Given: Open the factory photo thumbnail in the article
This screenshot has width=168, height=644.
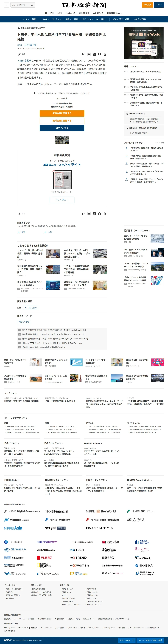Looking at the screenshot, I should (62, 140).
